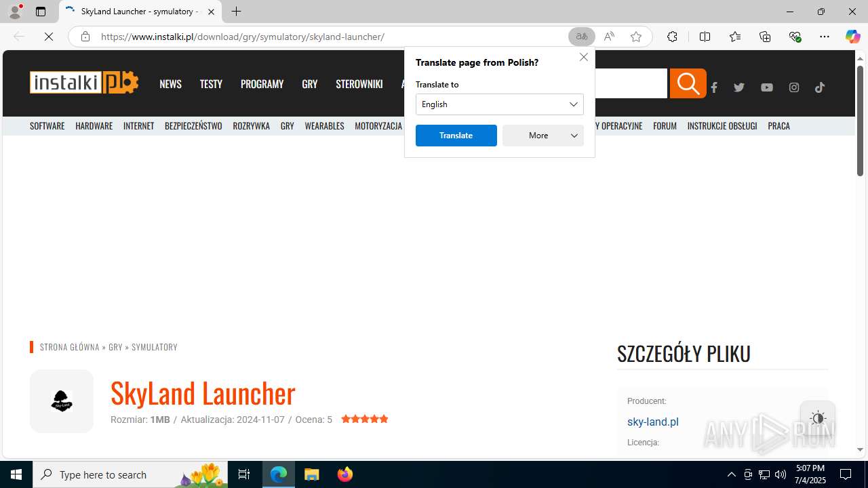This screenshot has height=488, width=868.
Task: Open the GRY main menu item
Action: (x=310, y=84)
